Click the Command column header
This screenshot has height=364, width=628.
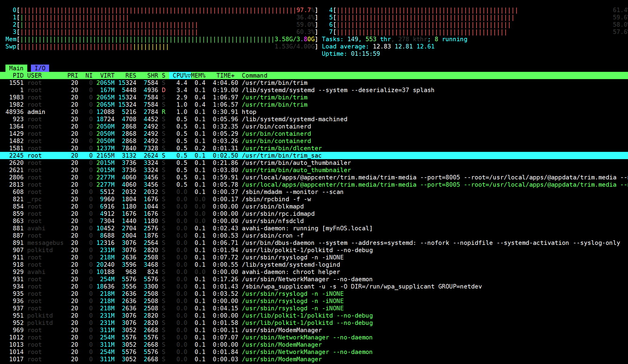click(254, 75)
